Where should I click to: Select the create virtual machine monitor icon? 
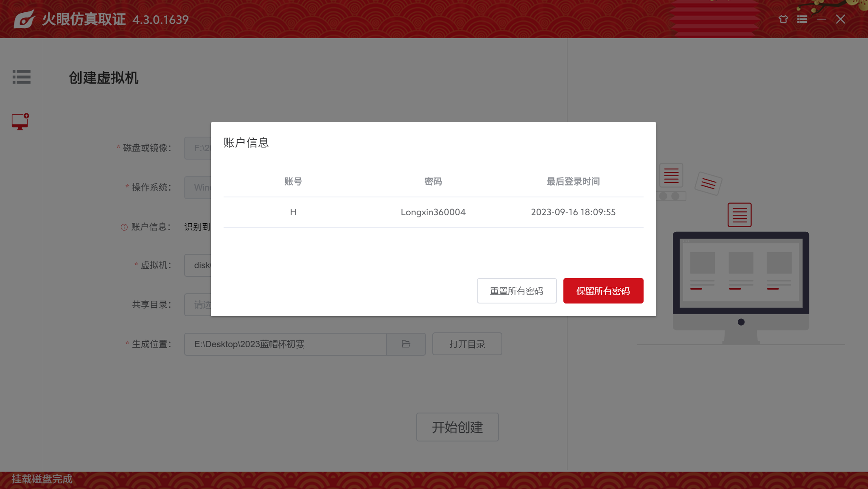pyautogui.click(x=20, y=122)
